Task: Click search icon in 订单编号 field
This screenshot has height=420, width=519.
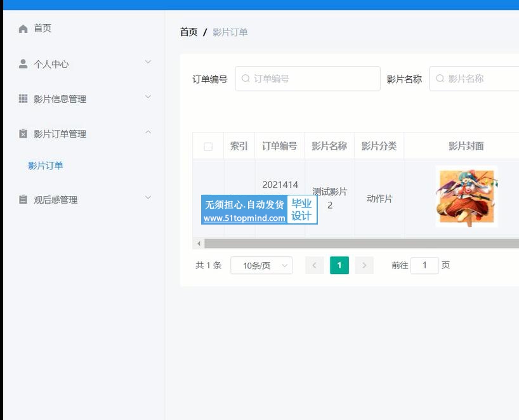Action: 246,79
